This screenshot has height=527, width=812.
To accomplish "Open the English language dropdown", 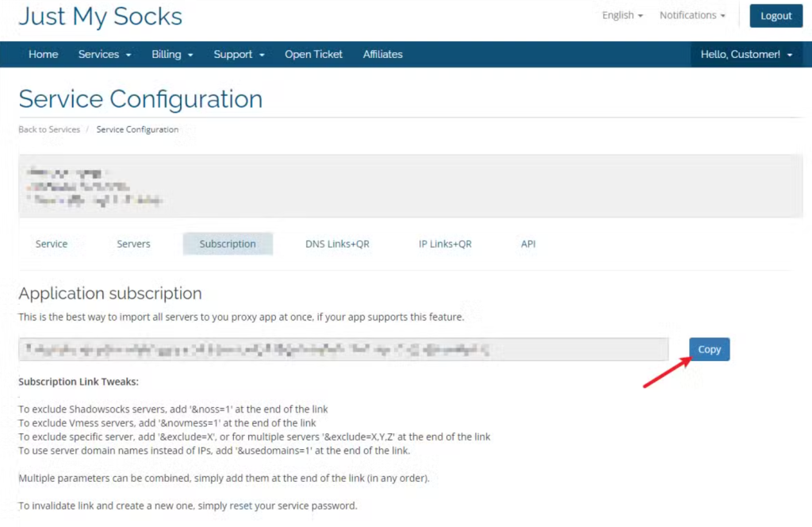I will (x=622, y=16).
